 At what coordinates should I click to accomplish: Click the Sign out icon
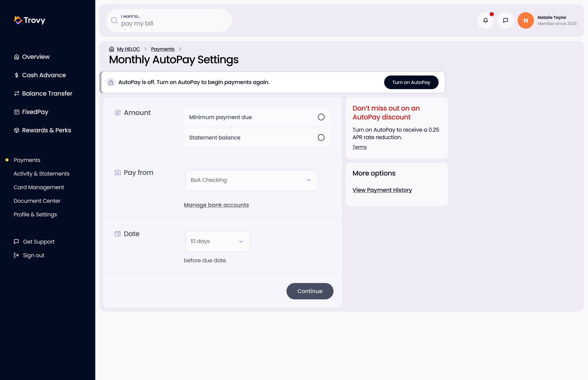click(x=16, y=255)
